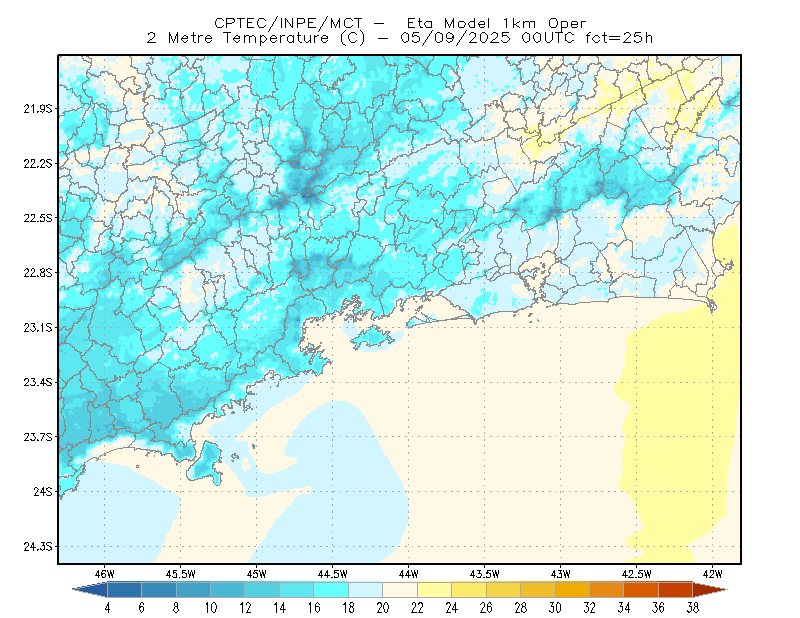Click the 23.1S latitude axis label
This screenshot has width=800, height=618.
(x=38, y=328)
